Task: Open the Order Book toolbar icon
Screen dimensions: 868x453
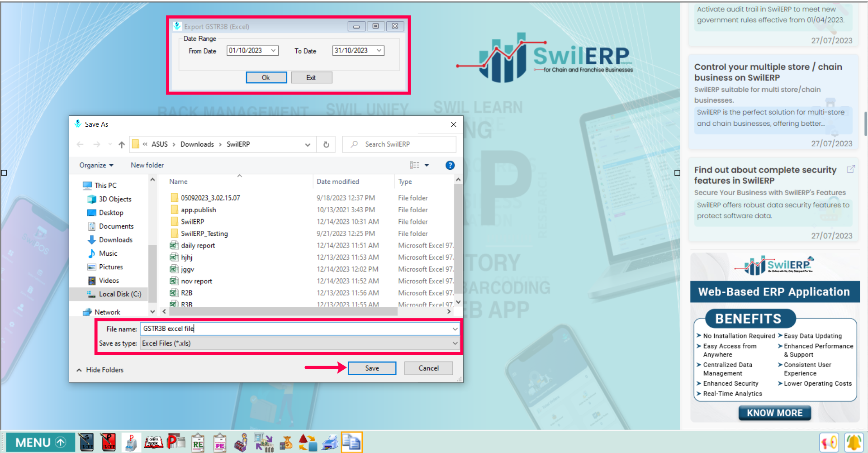Action: [153, 442]
